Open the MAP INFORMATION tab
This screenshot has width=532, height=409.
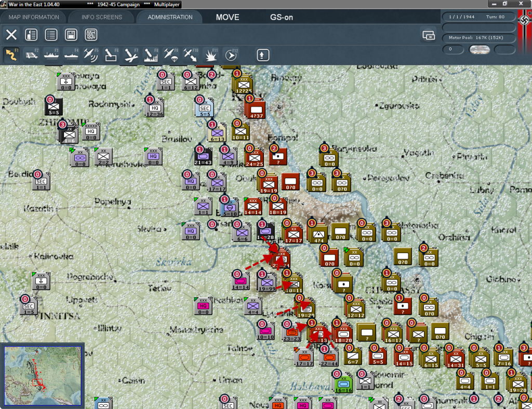point(34,17)
